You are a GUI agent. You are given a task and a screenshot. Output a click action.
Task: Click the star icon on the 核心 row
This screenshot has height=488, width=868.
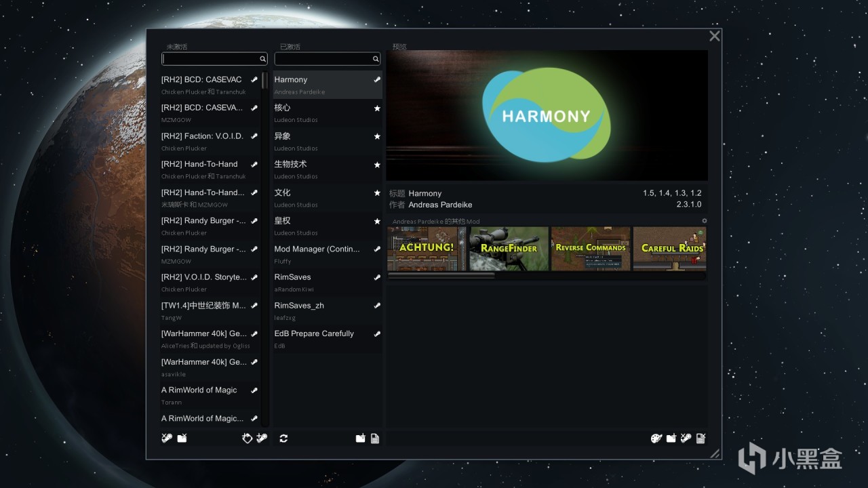(x=377, y=108)
